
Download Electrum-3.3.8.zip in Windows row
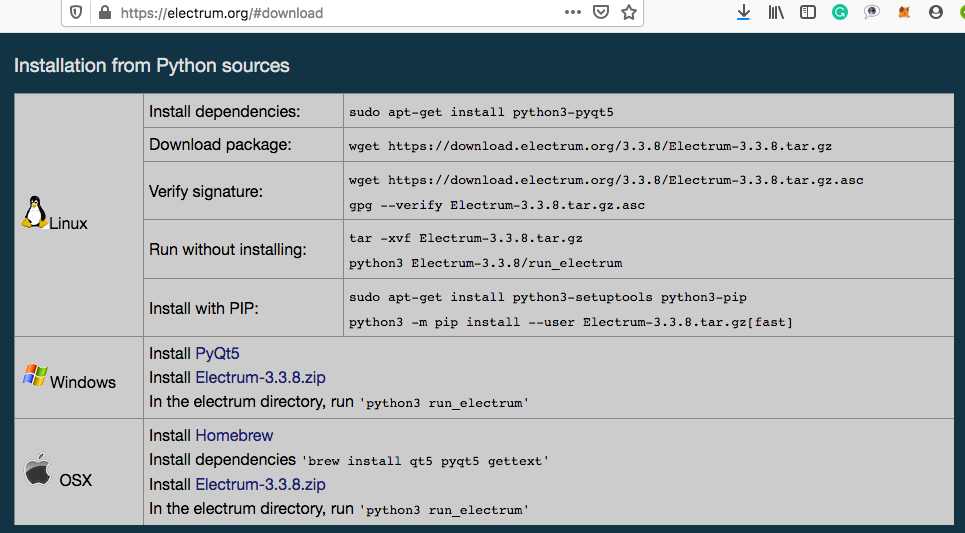260,377
